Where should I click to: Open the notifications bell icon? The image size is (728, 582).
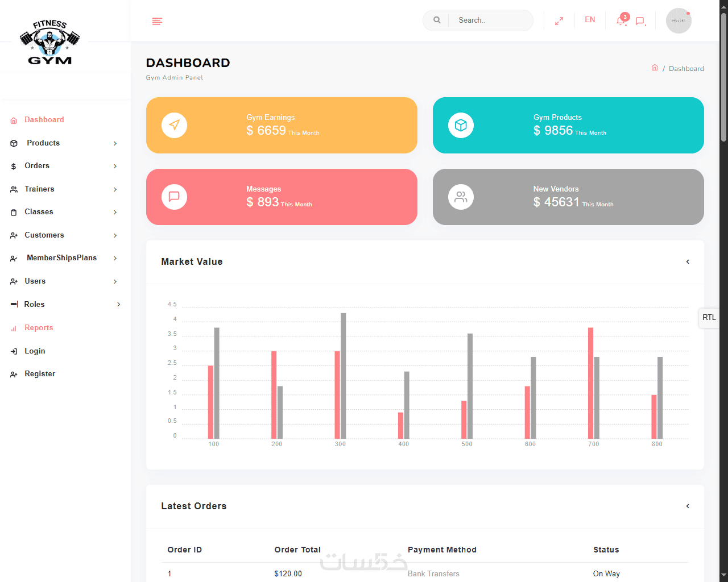[621, 20]
